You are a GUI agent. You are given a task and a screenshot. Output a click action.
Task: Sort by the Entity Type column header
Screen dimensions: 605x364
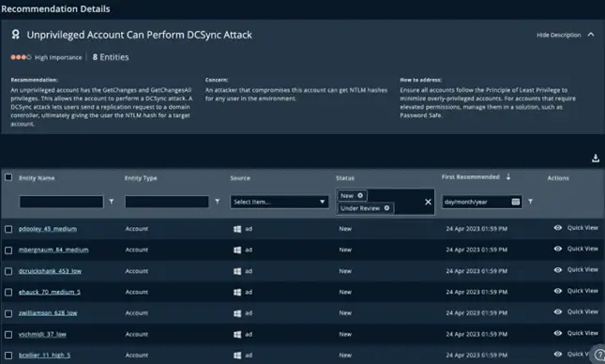tap(141, 178)
